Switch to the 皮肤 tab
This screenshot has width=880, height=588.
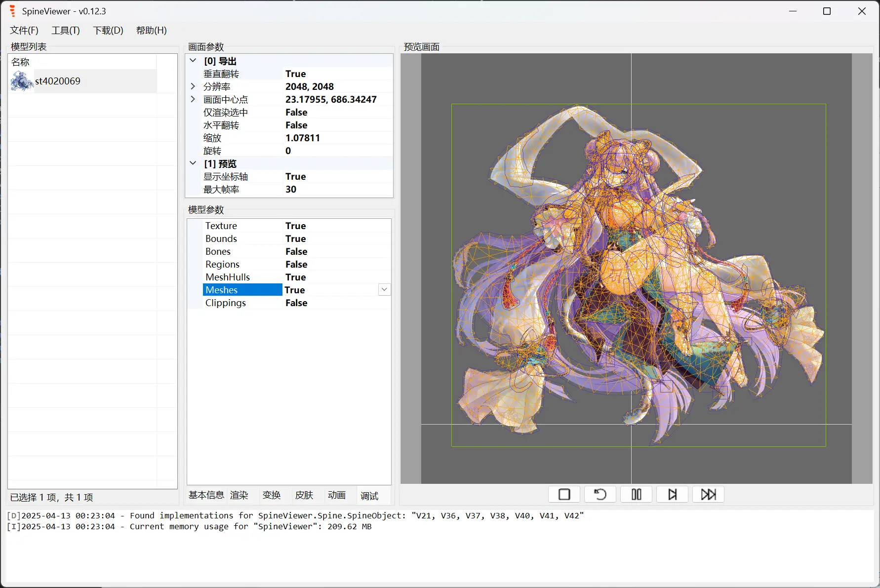coord(304,495)
